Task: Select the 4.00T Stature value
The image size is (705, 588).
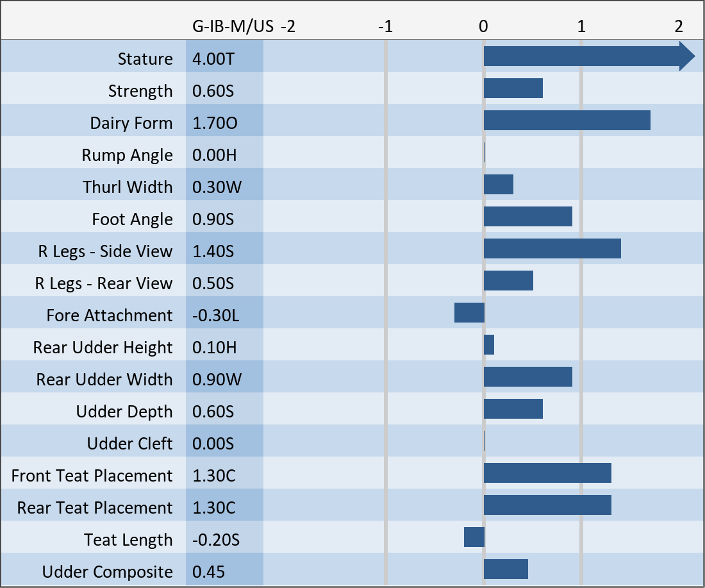Action: tap(213, 59)
